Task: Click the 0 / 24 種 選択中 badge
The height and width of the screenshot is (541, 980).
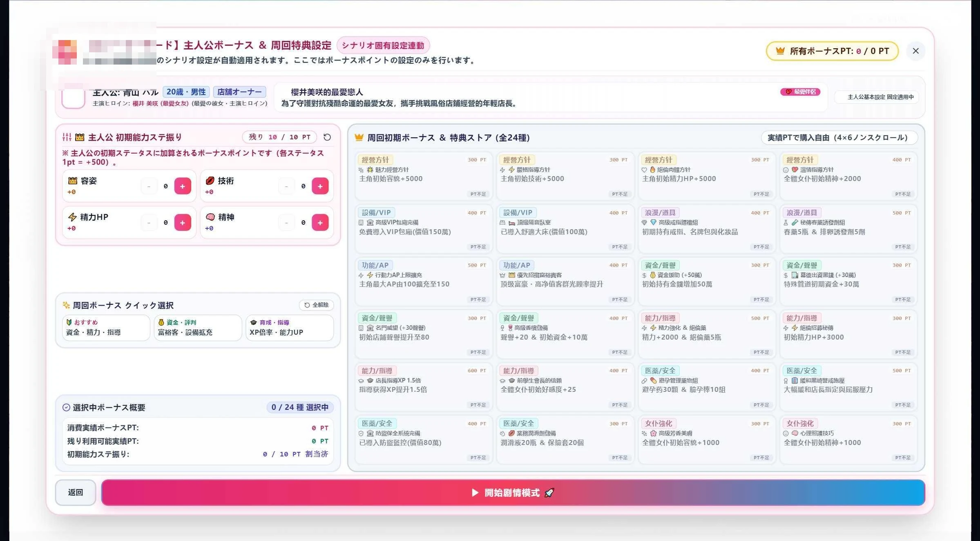Action: (300, 407)
